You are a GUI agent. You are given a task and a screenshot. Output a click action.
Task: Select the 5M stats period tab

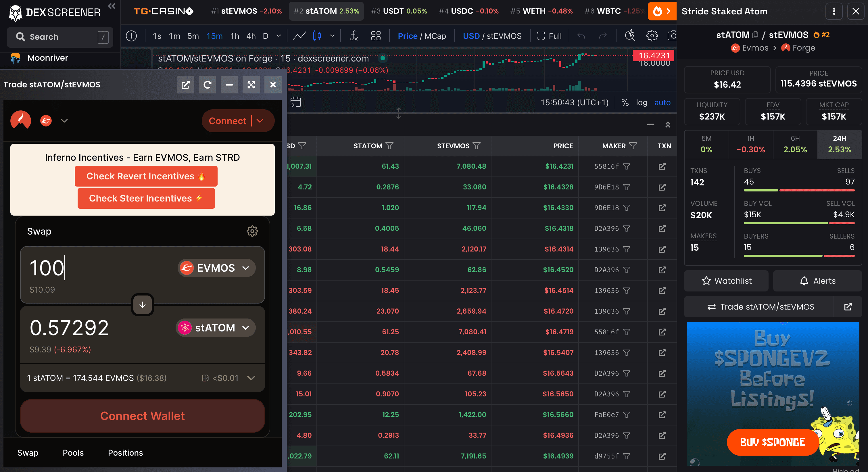tap(706, 144)
